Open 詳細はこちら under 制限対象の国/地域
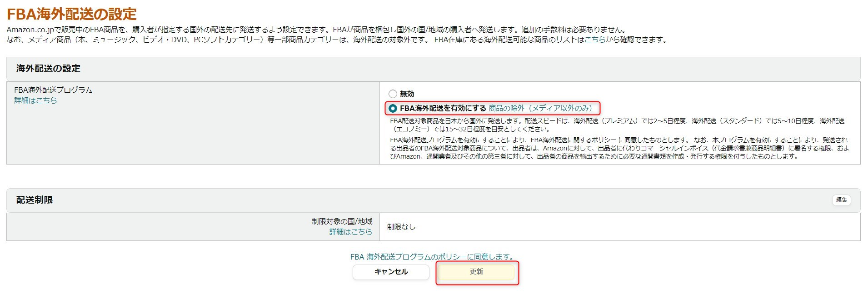 350,232
